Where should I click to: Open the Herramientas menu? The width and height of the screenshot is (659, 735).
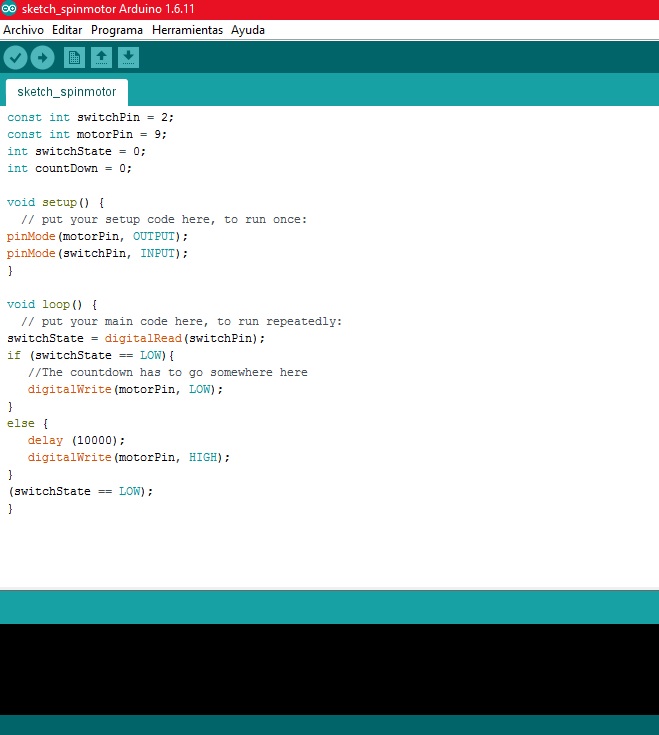[x=187, y=30]
